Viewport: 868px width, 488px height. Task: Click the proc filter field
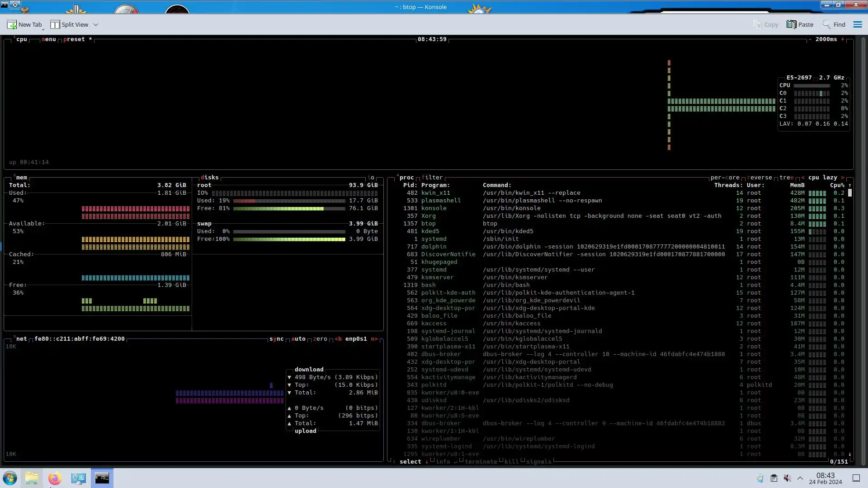point(432,178)
